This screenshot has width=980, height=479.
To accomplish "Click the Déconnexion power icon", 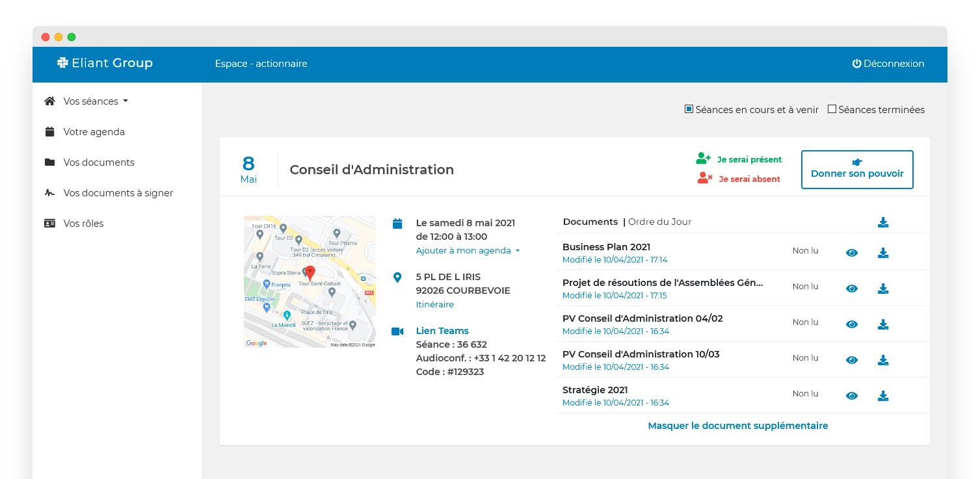I will point(856,63).
